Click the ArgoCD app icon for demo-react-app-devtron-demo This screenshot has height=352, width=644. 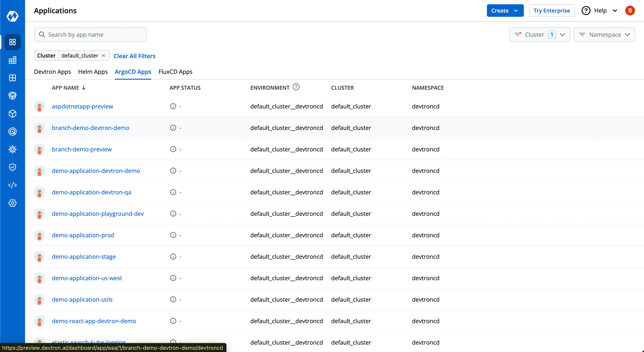click(40, 321)
